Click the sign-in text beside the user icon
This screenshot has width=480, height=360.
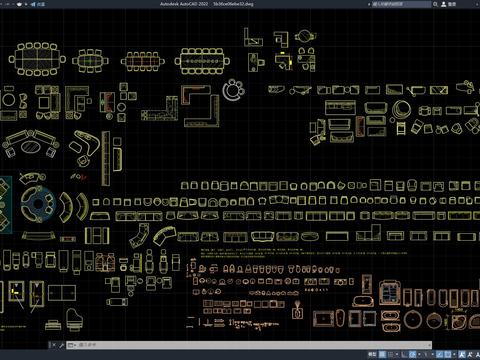452,4
